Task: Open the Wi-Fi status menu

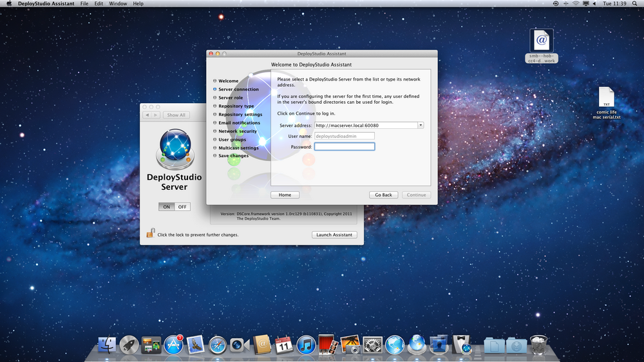Action: [x=576, y=4]
